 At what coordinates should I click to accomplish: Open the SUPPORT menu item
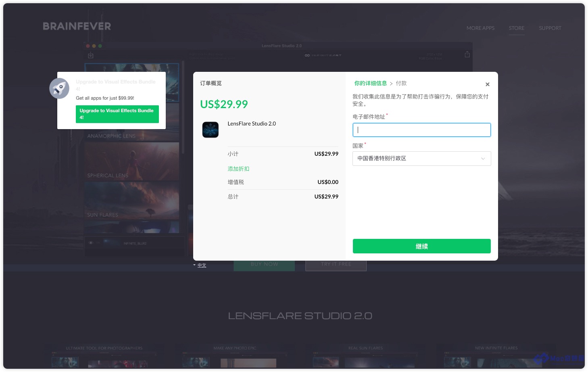coord(550,28)
